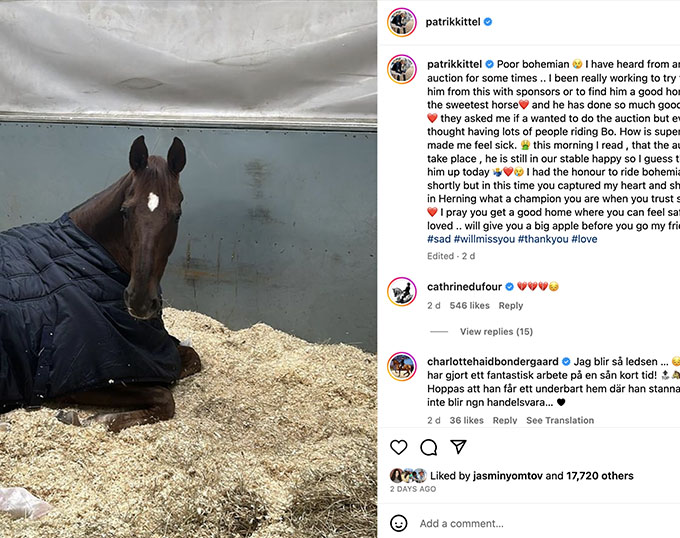Open the #sad hashtag
The image size is (680, 538).
[439, 239]
